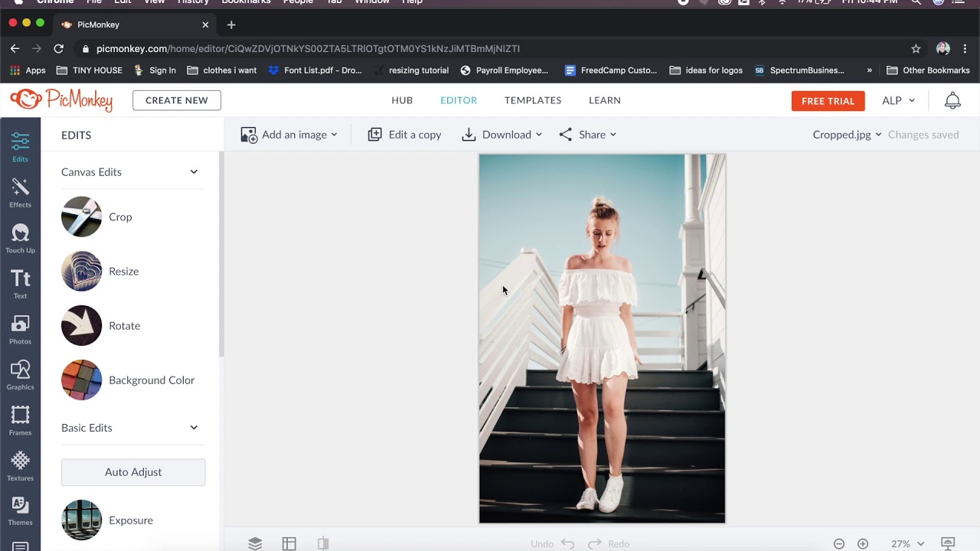Go to the EDITOR tab
The width and height of the screenshot is (980, 551).
459,100
